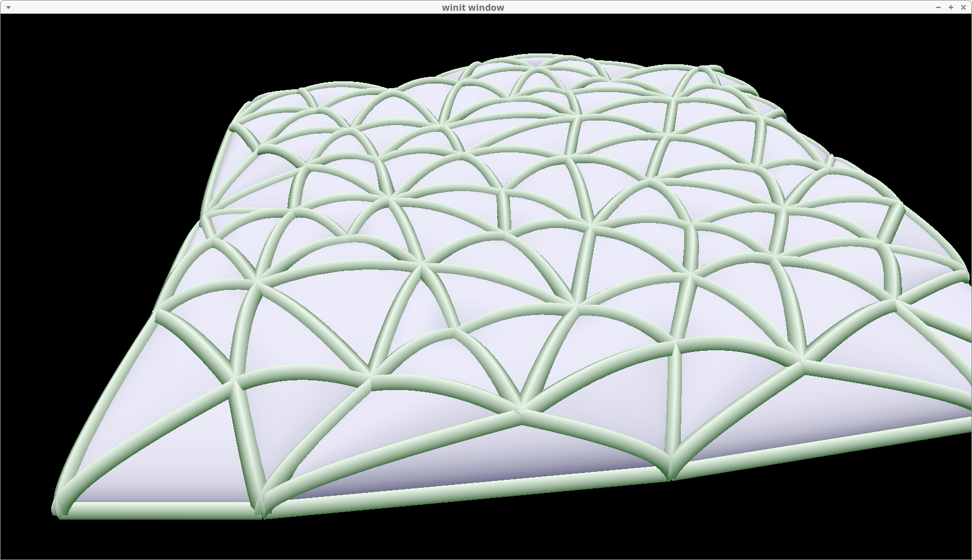Close the winit window

click(x=963, y=7)
